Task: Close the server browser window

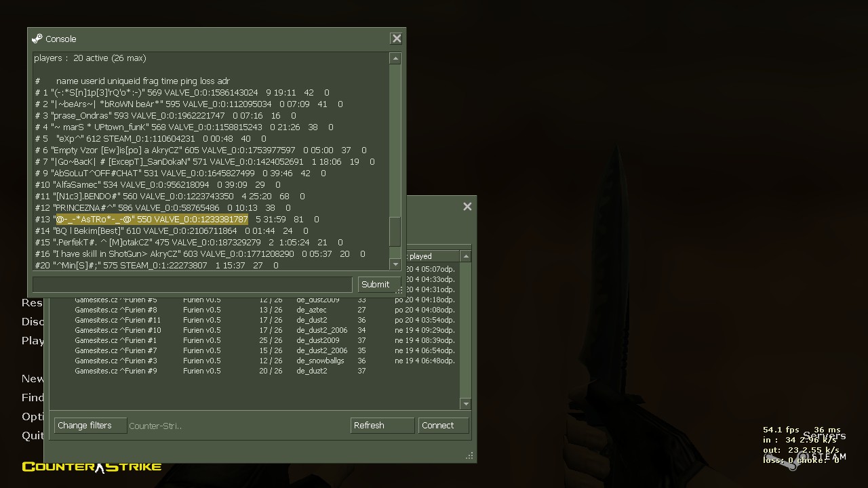Action: 467,207
